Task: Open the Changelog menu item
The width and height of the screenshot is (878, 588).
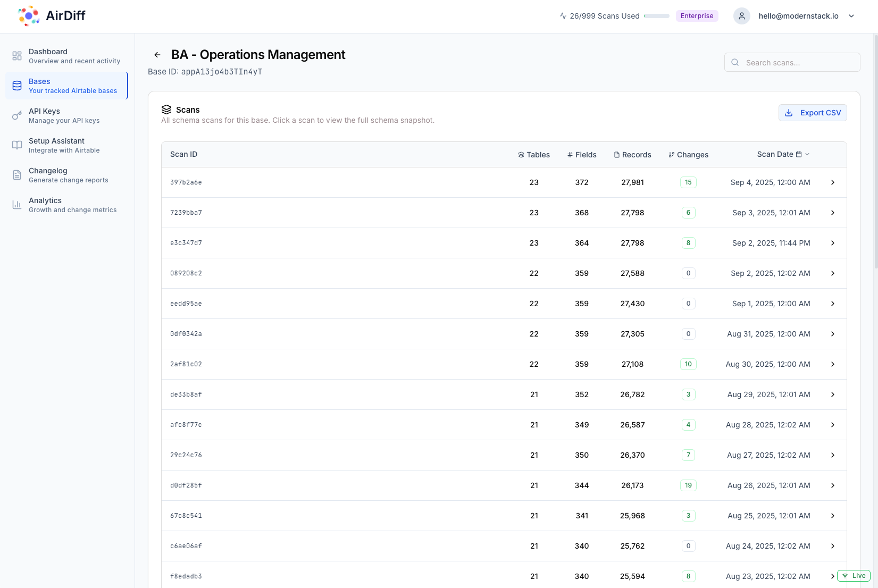Action: (x=66, y=175)
